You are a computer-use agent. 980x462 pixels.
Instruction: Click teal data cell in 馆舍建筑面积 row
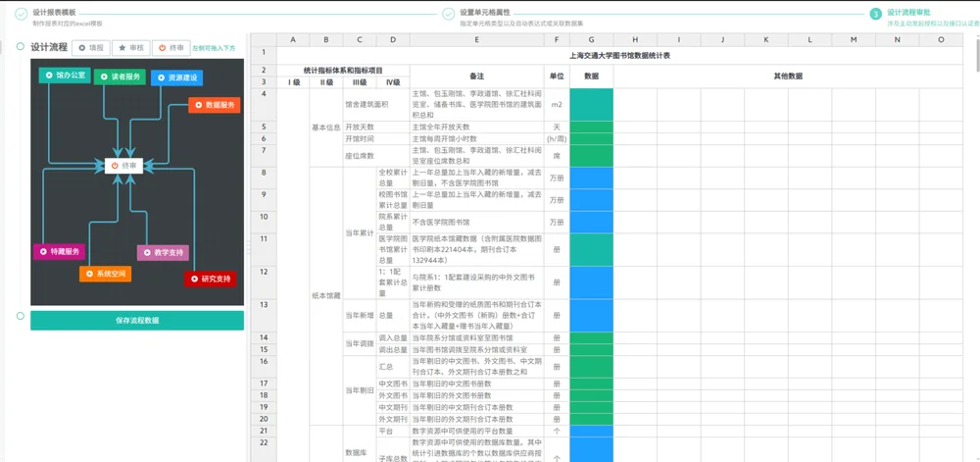[591, 104]
